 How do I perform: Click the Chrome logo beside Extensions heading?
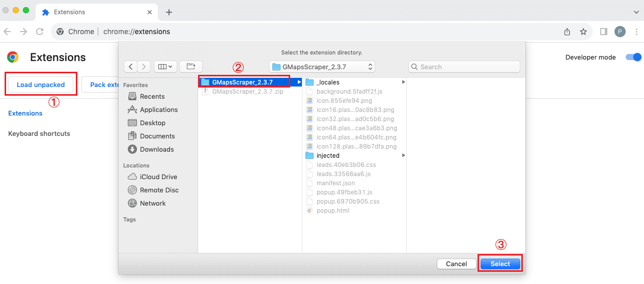coord(13,57)
